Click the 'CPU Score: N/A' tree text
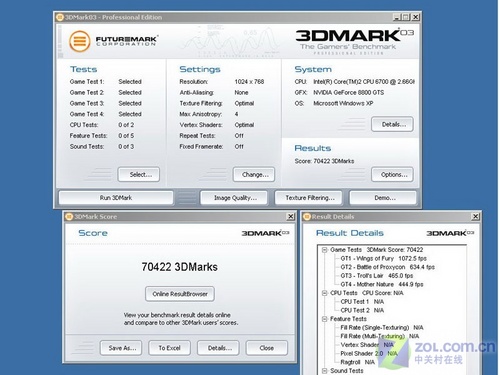This screenshot has height=375, width=500. tap(383, 293)
